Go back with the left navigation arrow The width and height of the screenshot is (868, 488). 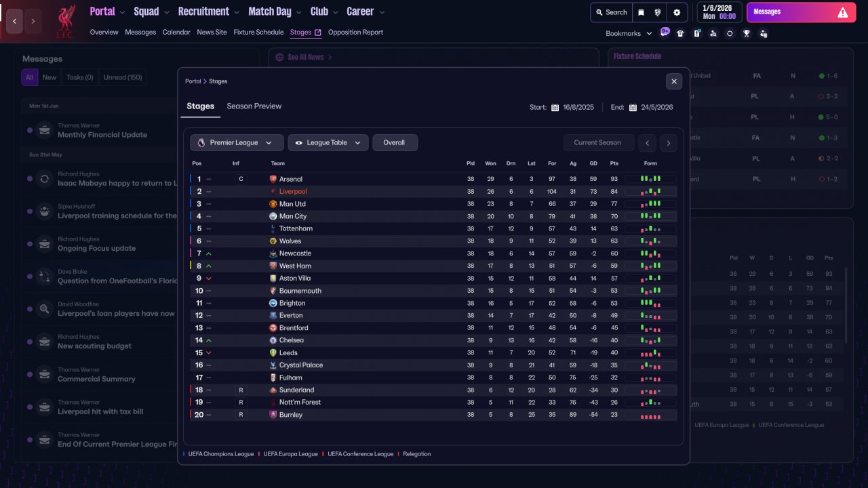(14, 22)
